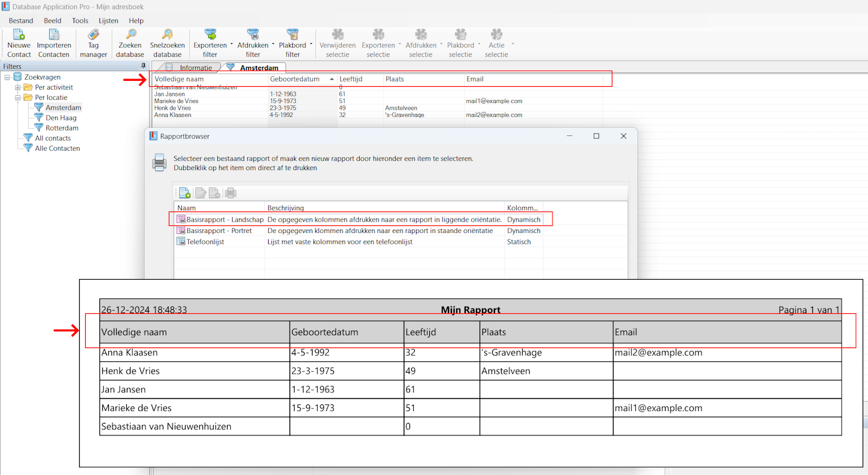This screenshot has width=868, height=475.
Task: Open Importeren Contacten from the toolbar
Action: coord(54,35)
